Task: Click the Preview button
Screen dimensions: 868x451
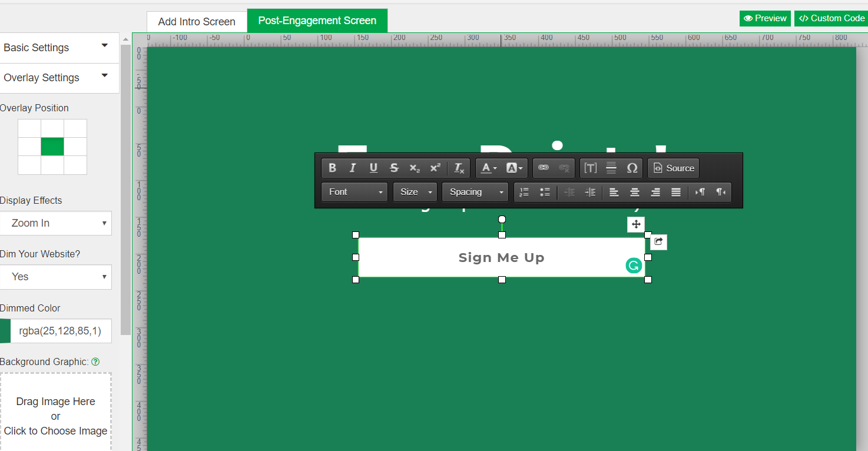Action: (x=765, y=18)
